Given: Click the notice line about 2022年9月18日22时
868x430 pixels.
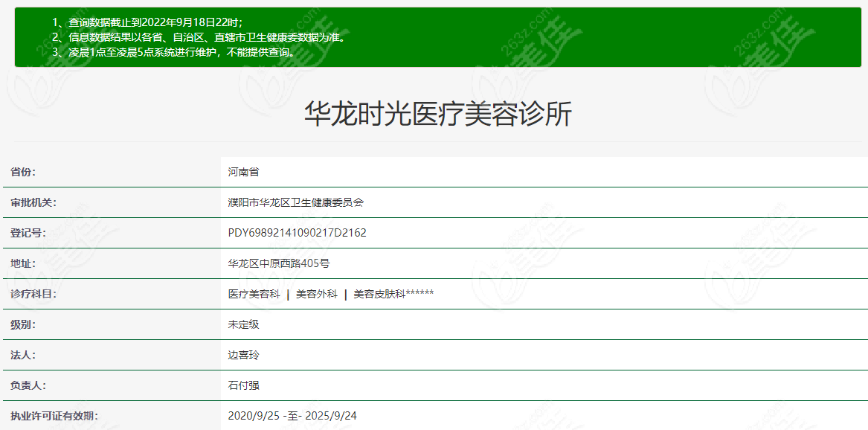Looking at the screenshot, I should click(147, 22).
